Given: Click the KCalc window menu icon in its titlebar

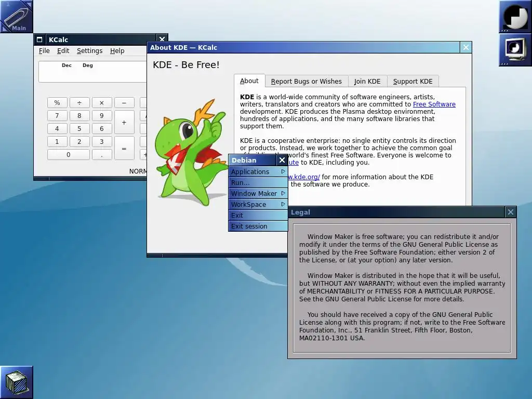Looking at the screenshot, I should [39, 39].
